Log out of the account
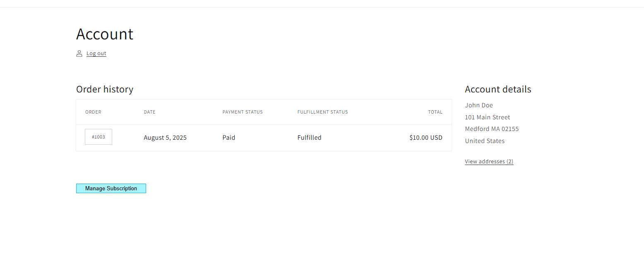Viewport: 644px width, 262px height. click(96, 53)
